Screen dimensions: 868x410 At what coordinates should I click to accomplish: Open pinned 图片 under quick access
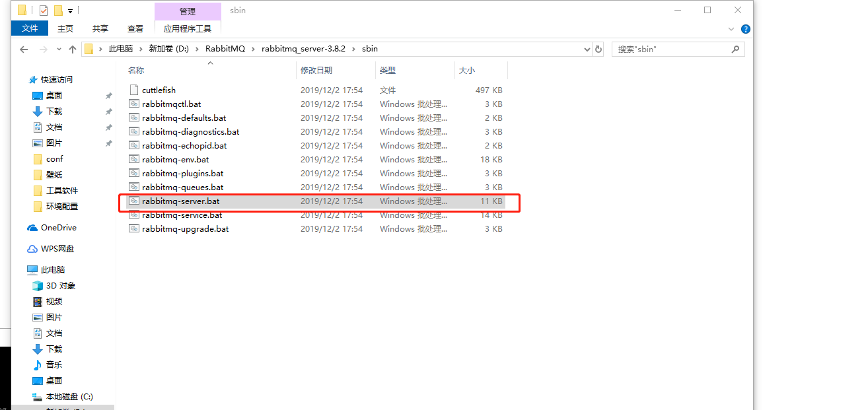coord(54,143)
